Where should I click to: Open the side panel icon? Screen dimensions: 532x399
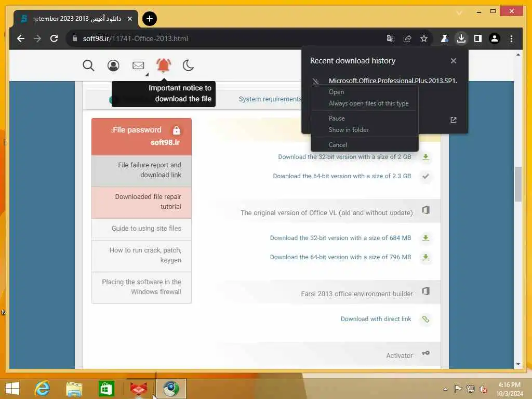coord(478,38)
